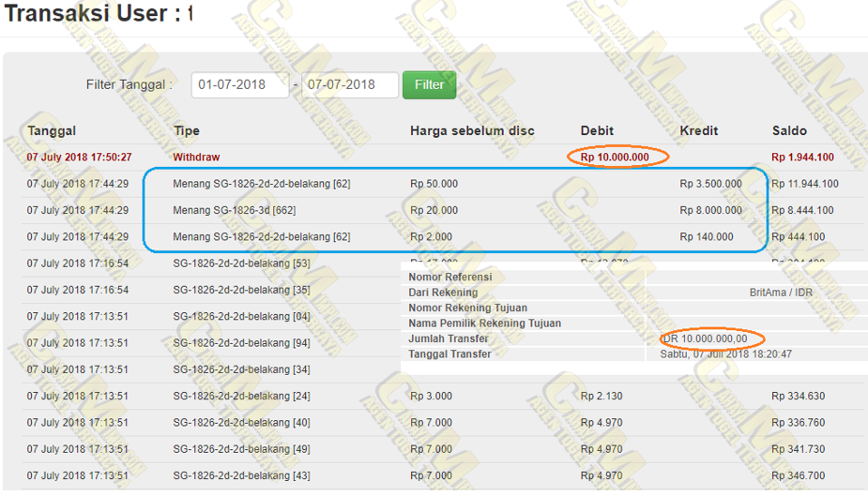Select the Menang SG-1826-3d [662] entry

[x=234, y=211]
